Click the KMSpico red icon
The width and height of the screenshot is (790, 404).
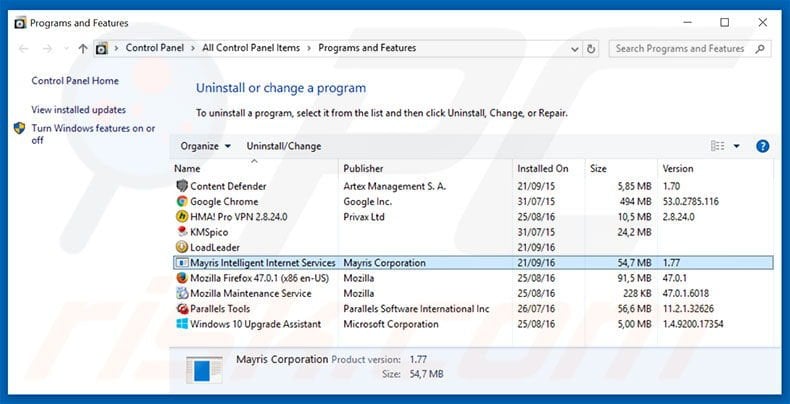(182, 232)
